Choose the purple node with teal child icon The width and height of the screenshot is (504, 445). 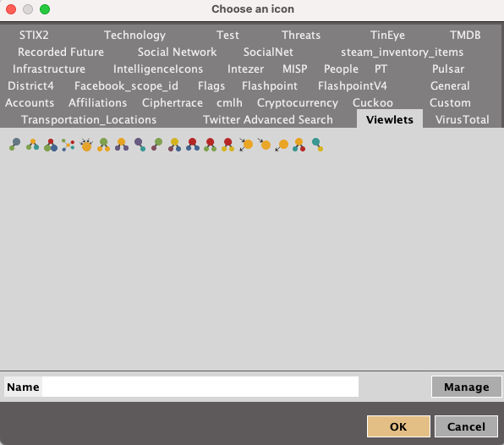(x=140, y=145)
